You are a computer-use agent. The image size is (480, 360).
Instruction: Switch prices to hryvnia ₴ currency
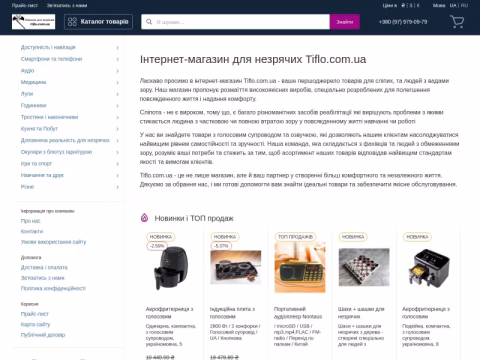pyautogui.click(x=403, y=5)
